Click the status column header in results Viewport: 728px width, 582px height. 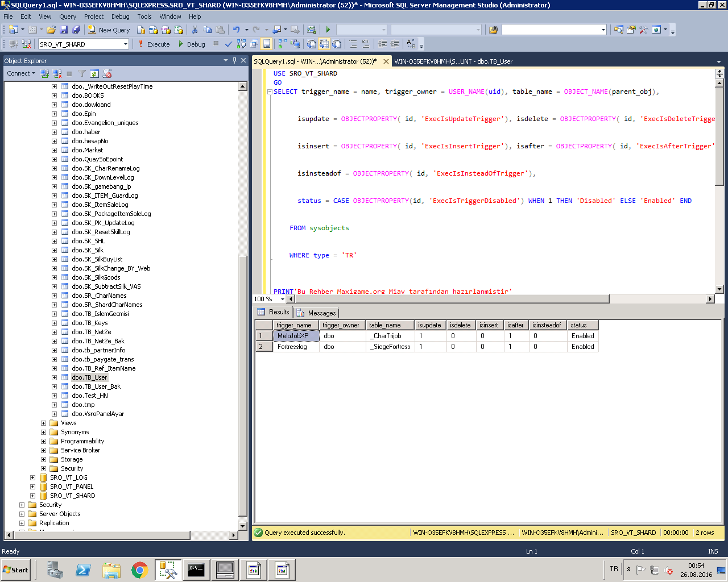(582, 325)
